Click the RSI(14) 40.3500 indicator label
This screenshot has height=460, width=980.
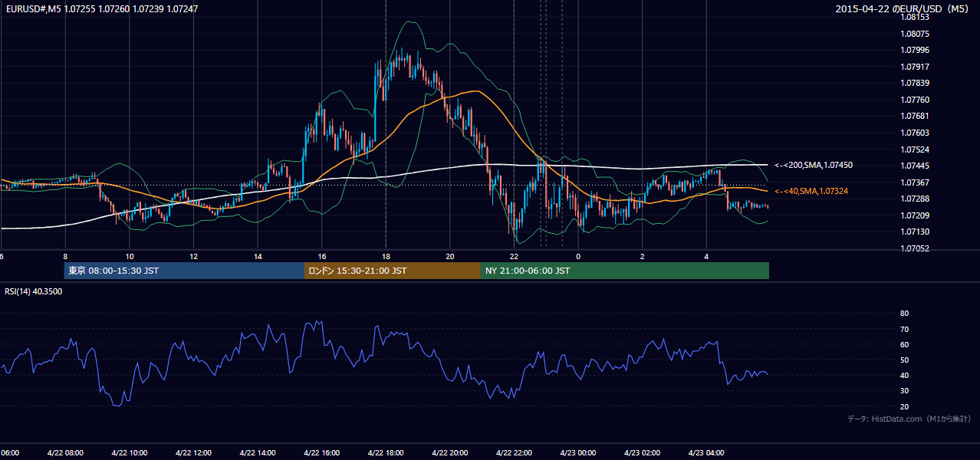pyautogui.click(x=34, y=291)
